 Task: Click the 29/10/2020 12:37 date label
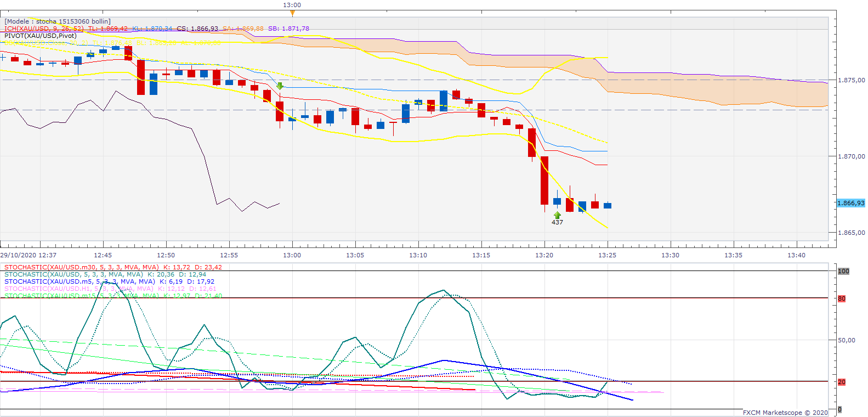pyautogui.click(x=29, y=255)
